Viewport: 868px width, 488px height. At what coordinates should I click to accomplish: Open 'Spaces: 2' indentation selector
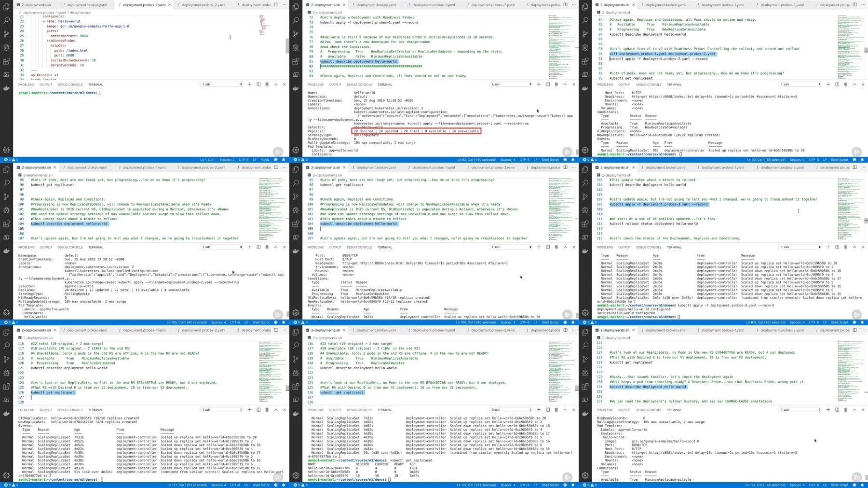(227, 160)
